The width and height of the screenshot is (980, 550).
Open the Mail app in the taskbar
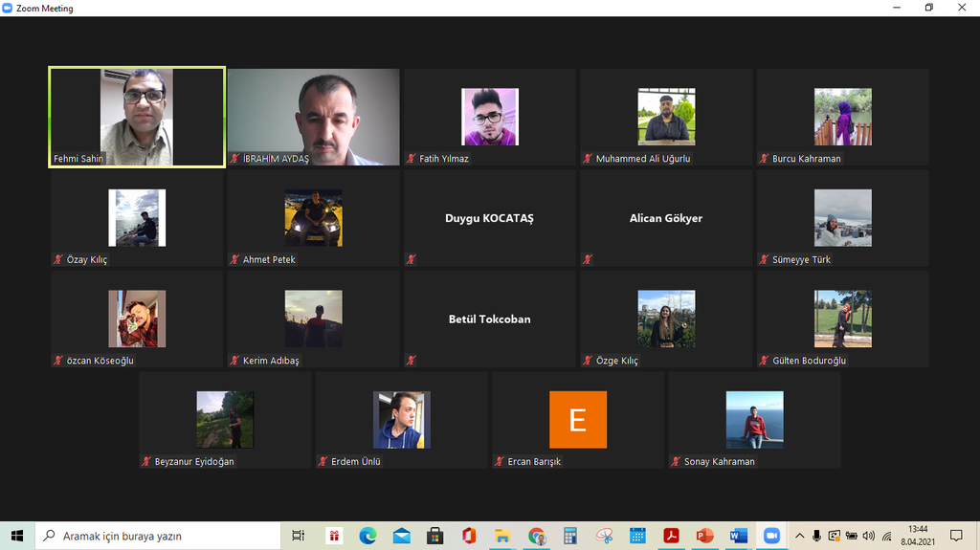coord(401,536)
